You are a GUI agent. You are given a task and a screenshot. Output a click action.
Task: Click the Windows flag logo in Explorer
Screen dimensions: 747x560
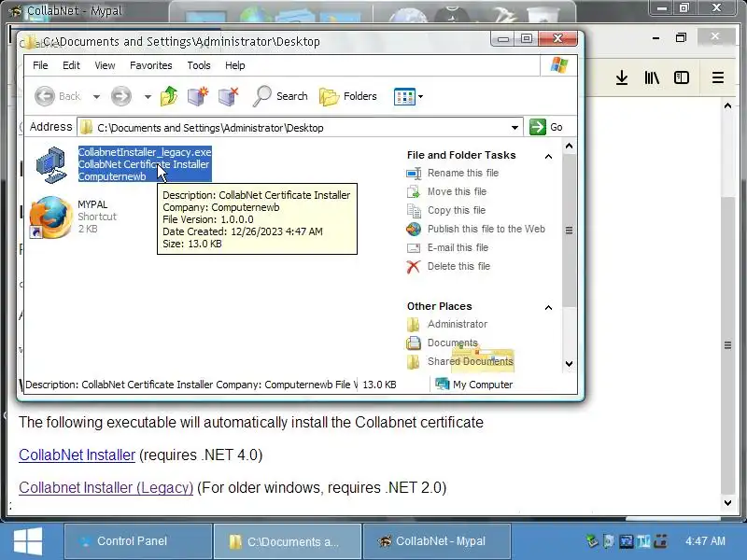coord(558,65)
